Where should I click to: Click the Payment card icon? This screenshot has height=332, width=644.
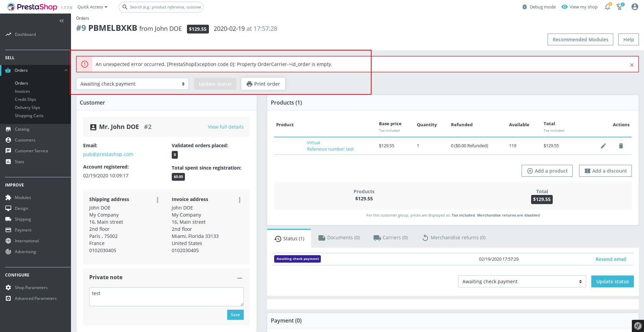click(8, 230)
